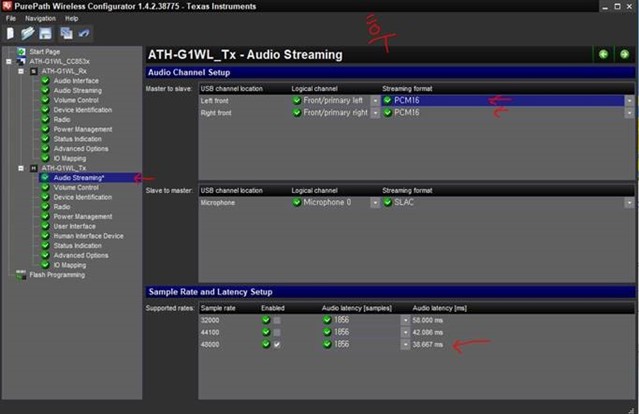This screenshot has width=639, height=414.
Task: Click the Save toolbar icon
Action: click(45, 33)
